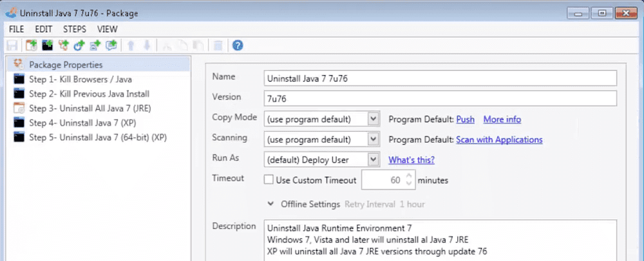The width and height of the screenshot is (644, 261).
Task: Click the Package Properties icon in step list
Action: point(18,64)
